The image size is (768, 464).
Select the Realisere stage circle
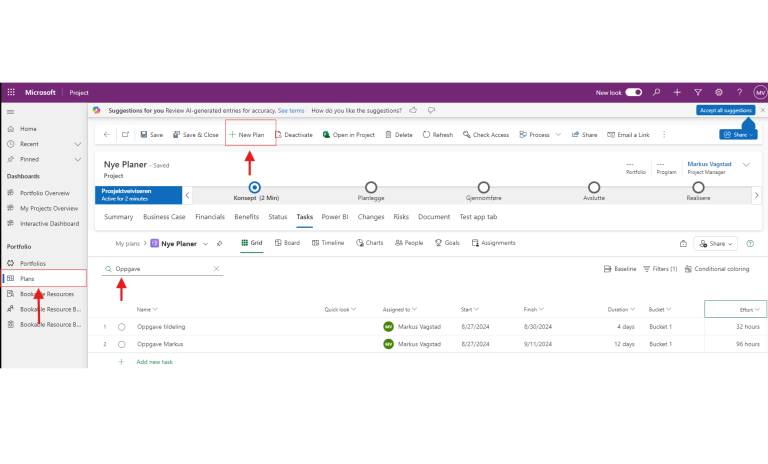[x=698, y=187]
